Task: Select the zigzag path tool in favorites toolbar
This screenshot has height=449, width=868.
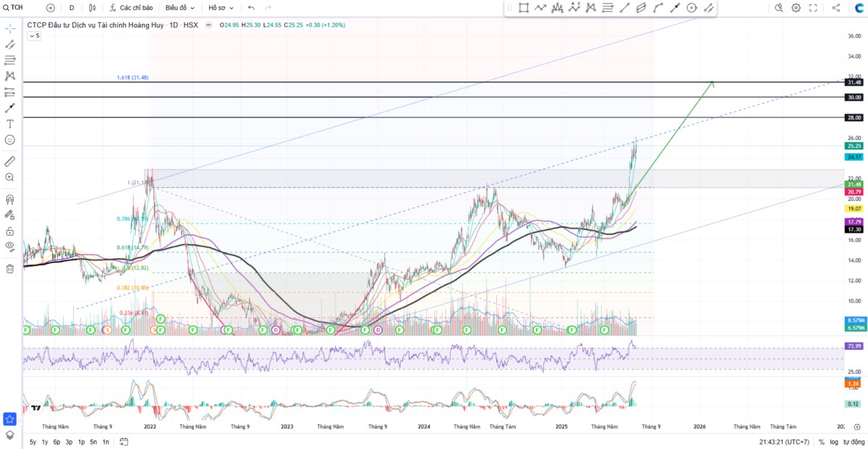Action: [x=540, y=8]
